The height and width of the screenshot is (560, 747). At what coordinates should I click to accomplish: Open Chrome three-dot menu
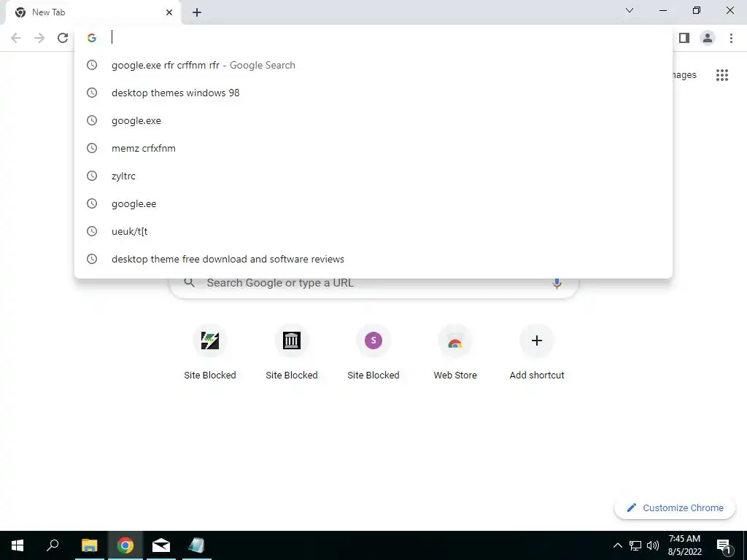(x=731, y=38)
